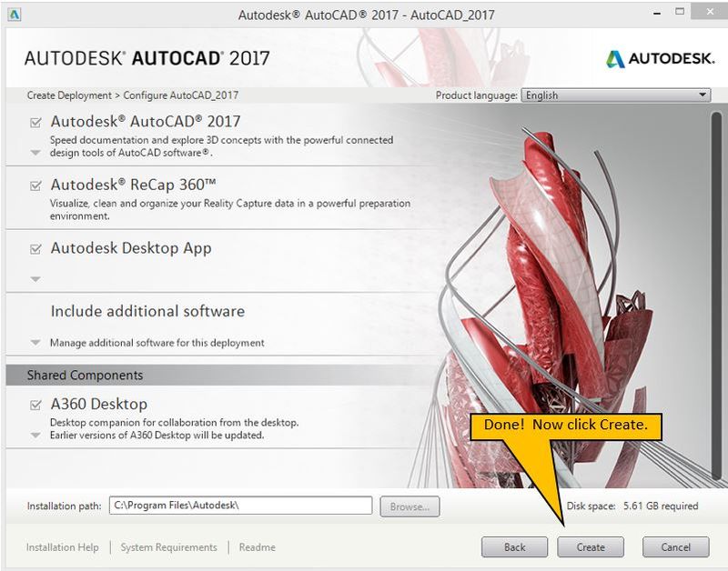Minimize the installer window
This screenshot has height=571, width=728.
pos(657,14)
